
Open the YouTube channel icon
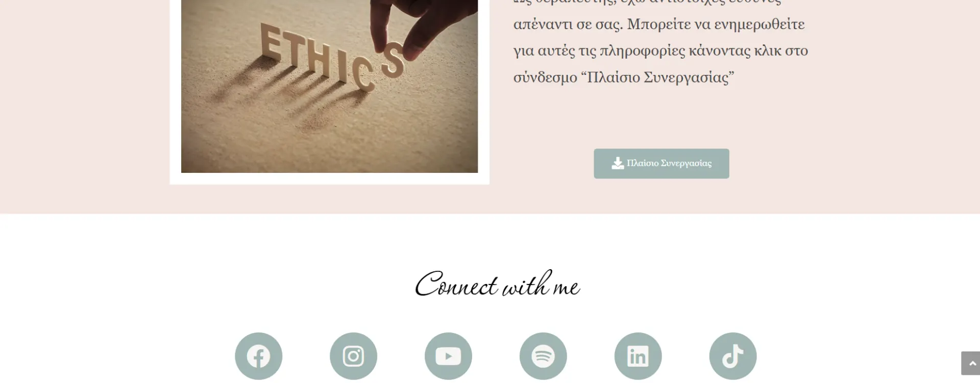(x=448, y=356)
